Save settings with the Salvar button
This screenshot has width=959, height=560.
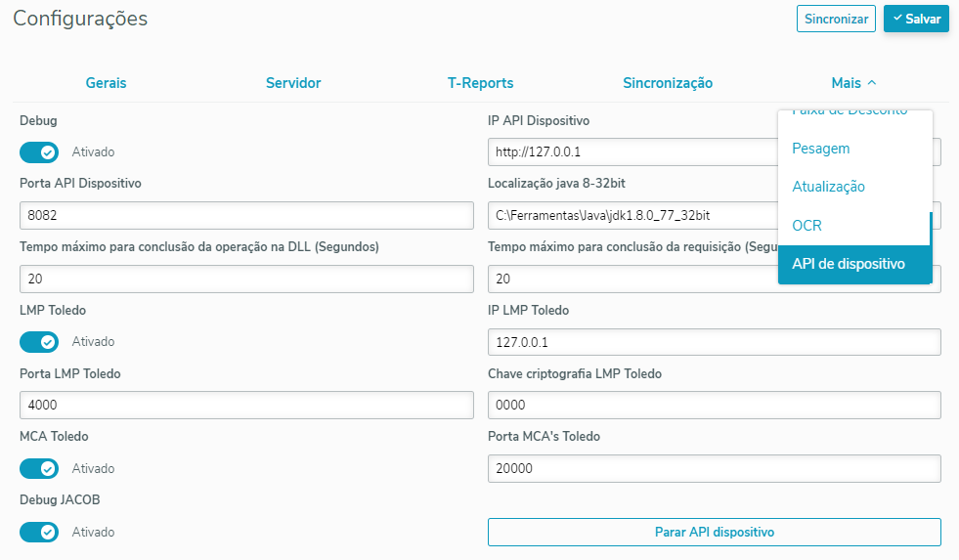pos(916,19)
